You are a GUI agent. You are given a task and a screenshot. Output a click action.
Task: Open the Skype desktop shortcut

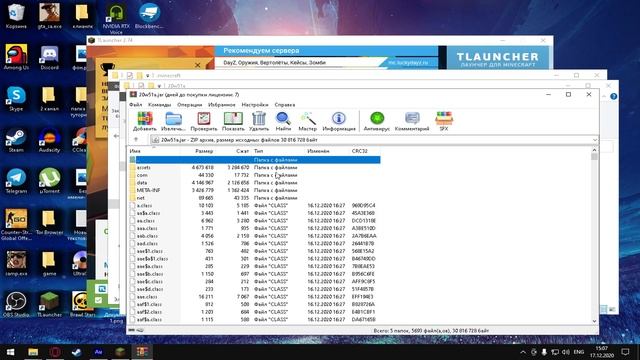[x=16, y=99]
